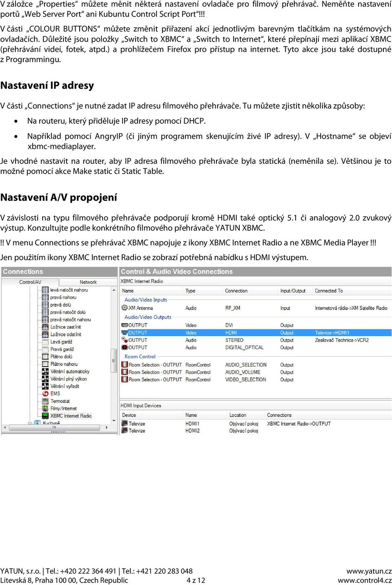Click the Room Selection AUDIO_SELECTION icon
Screen dimensions: 392x585
point(125,365)
